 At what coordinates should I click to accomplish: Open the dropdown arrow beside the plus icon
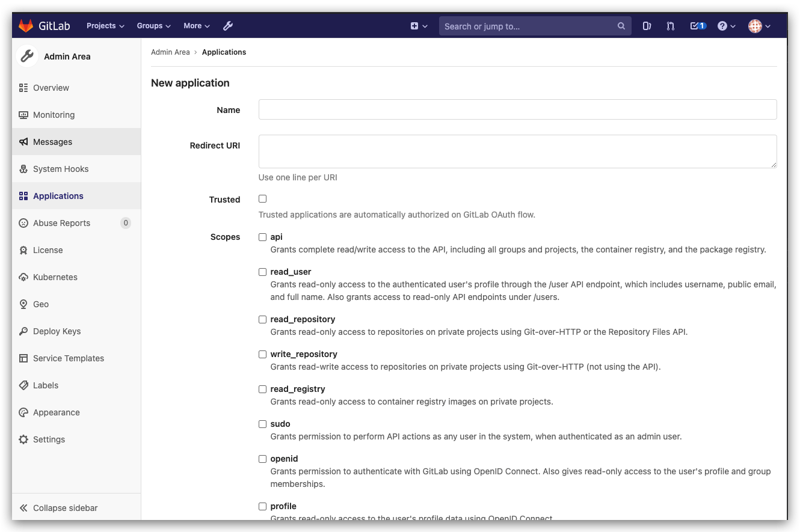[425, 26]
